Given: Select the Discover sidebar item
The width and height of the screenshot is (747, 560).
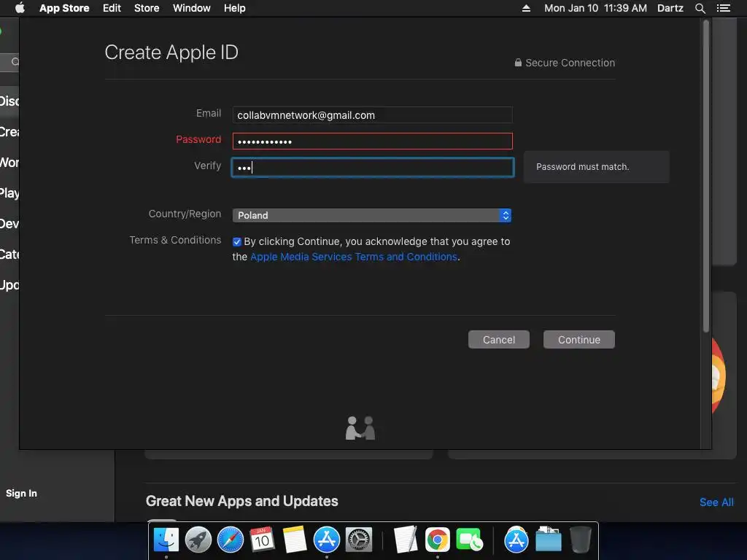Looking at the screenshot, I should click(x=9, y=101).
